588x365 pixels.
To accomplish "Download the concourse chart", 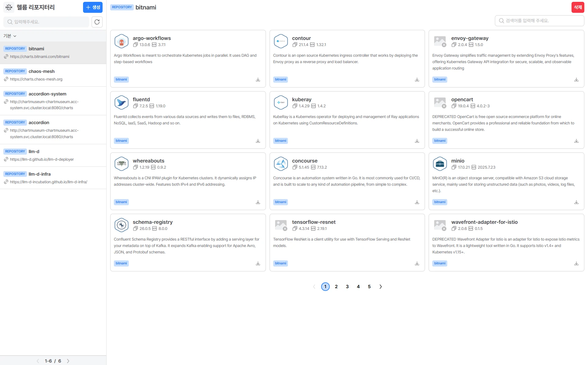I will point(417,202).
